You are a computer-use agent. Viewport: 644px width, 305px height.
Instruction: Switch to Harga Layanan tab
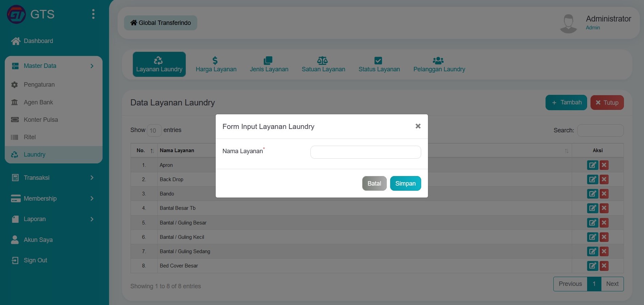click(x=216, y=64)
